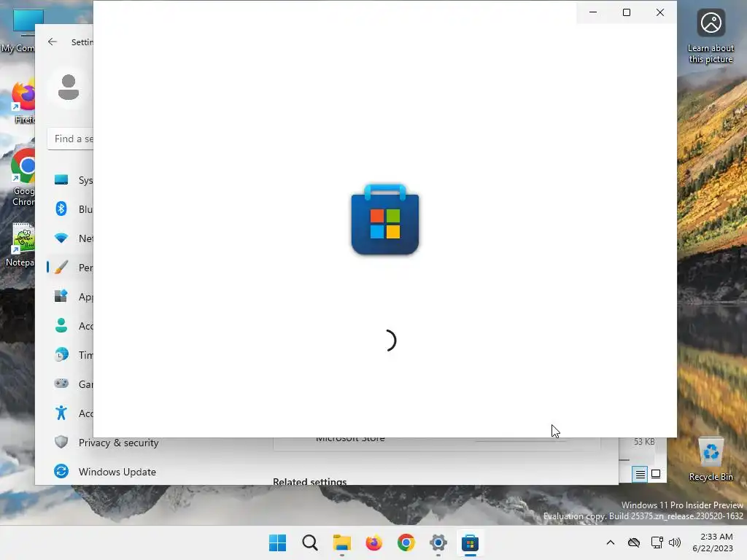The image size is (747, 560).
Task: Click the Microsoft Store splash logo
Action: (x=385, y=219)
